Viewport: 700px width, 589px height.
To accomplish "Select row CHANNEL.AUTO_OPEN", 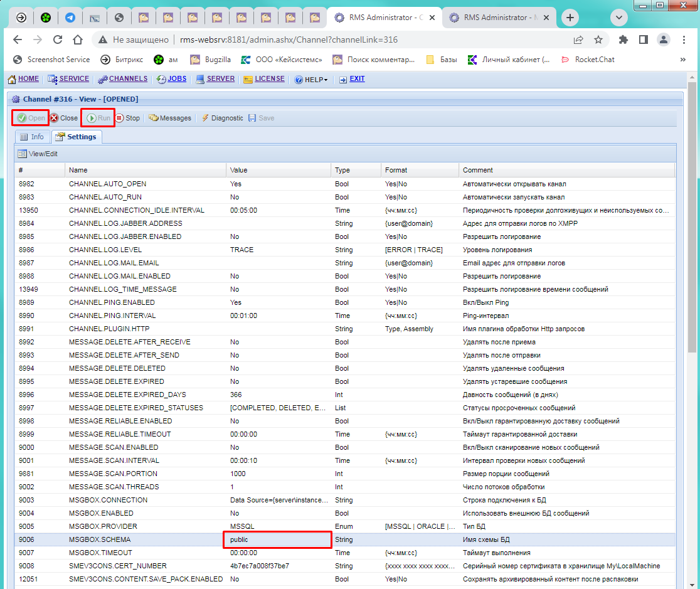I will click(344, 184).
